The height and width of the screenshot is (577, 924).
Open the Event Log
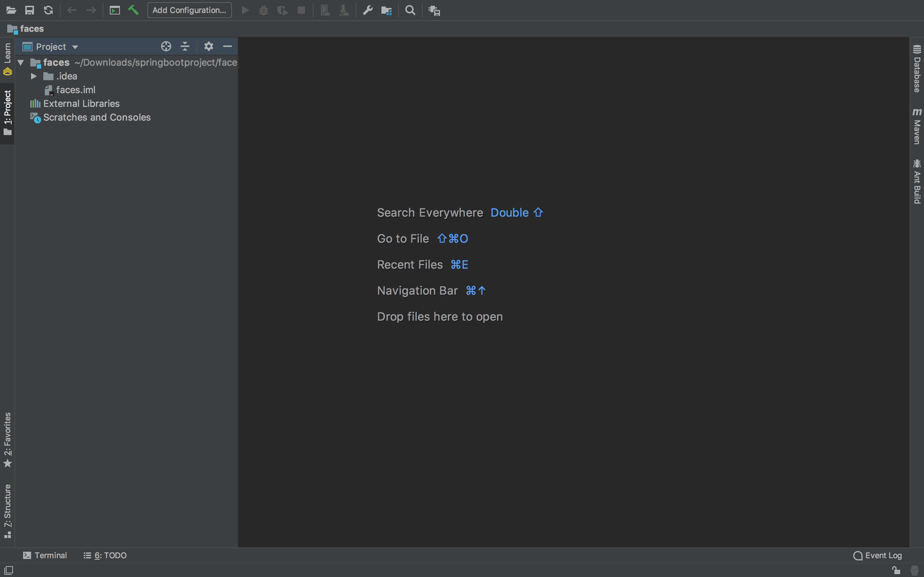878,555
